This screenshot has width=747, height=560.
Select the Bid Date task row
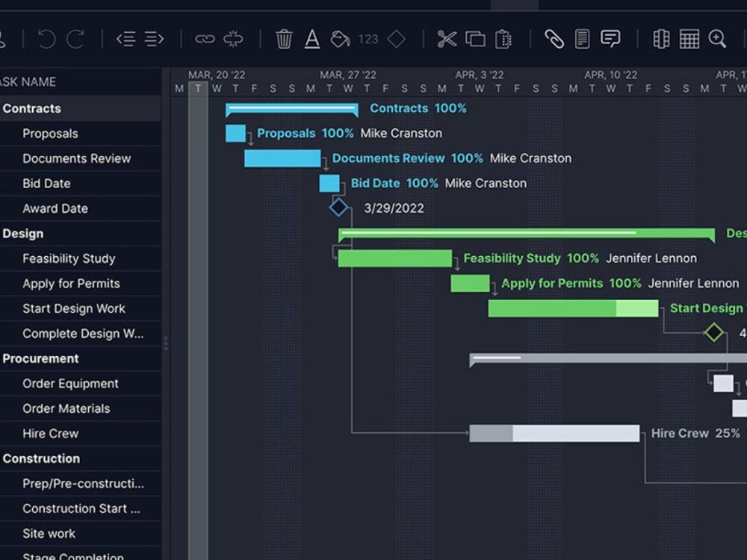[80, 184]
